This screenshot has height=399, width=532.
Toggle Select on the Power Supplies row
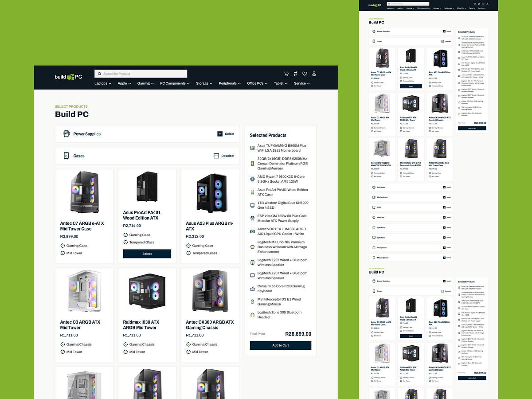[x=226, y=133]
